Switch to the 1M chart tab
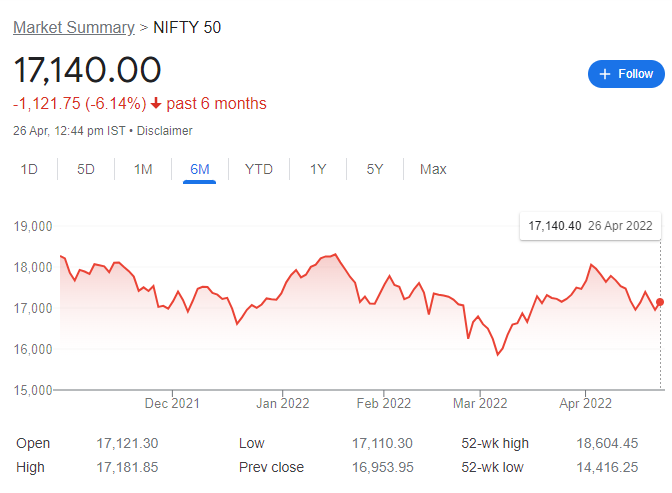 [143, 169]
